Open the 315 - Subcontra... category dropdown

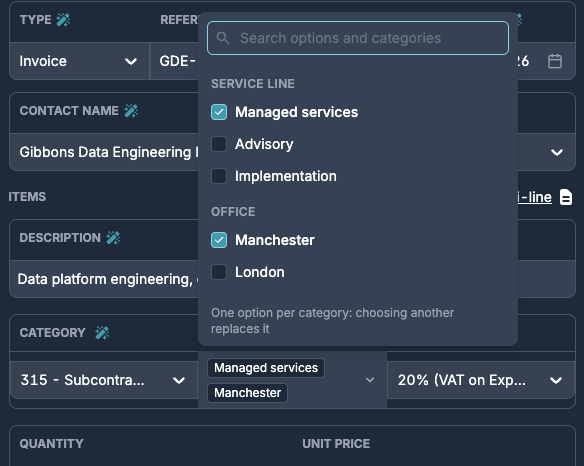click(104, 380)
